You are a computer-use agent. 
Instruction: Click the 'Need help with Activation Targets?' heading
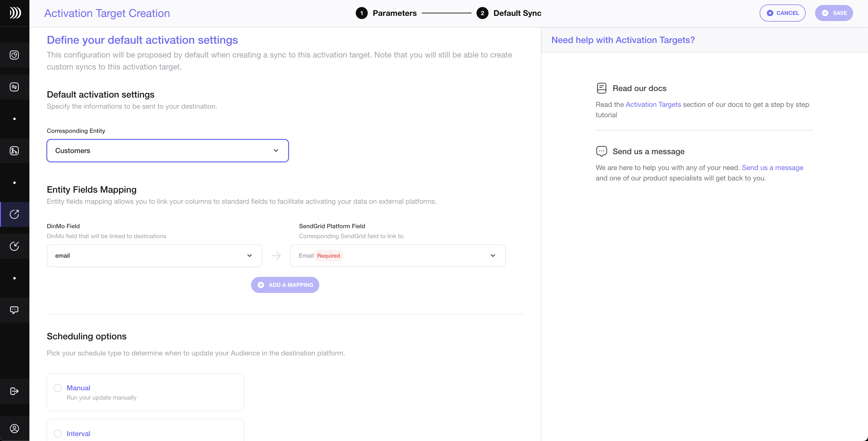click(x=623, y=40)
